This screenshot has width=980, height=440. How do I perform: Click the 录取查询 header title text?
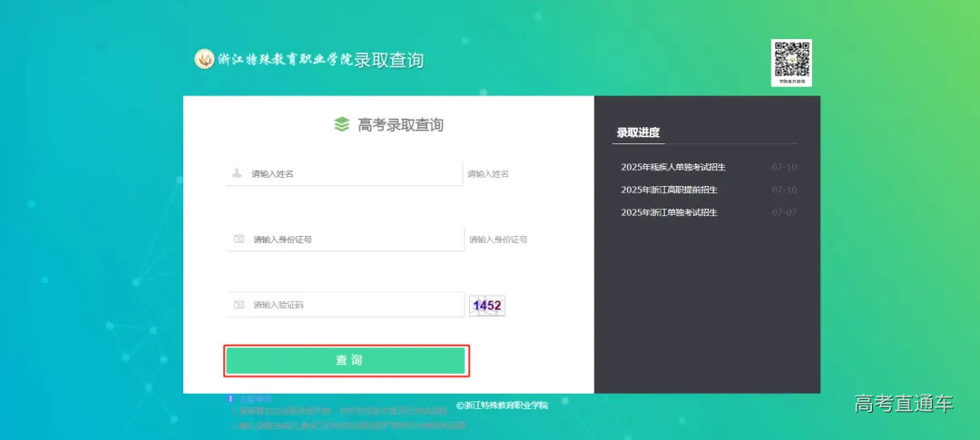(x=388, y=60)
